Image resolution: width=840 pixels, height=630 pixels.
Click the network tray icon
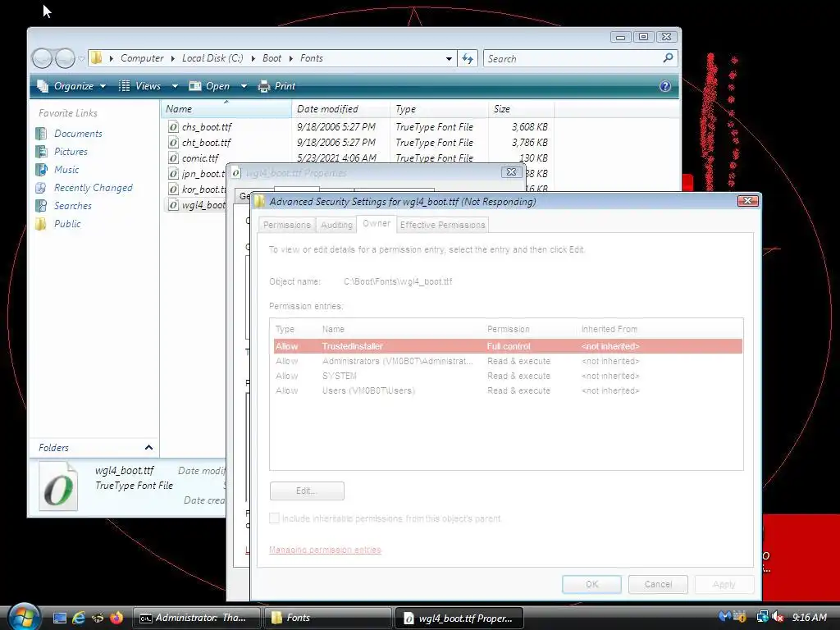762,617
